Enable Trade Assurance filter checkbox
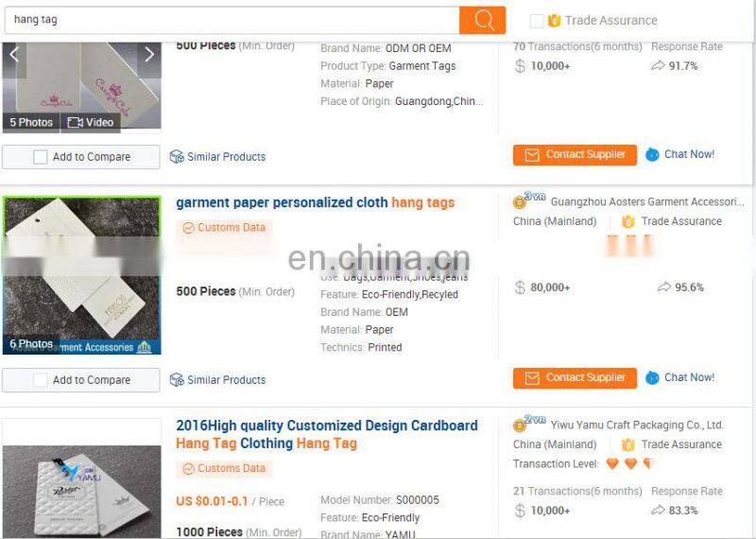756x539 pixels. point(537,21)
